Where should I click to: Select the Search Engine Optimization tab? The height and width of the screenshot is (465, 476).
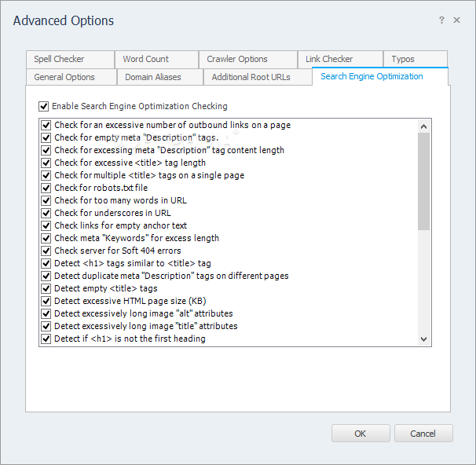380,76
